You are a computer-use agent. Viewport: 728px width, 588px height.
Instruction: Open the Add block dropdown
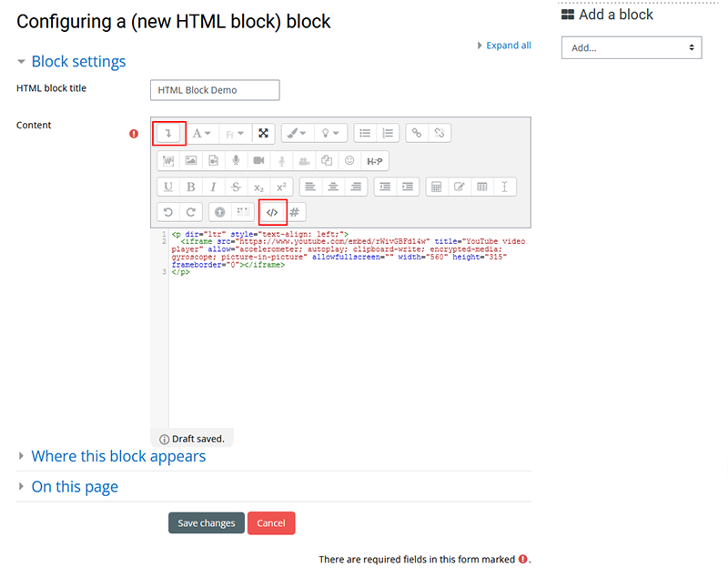coord(632,46)
